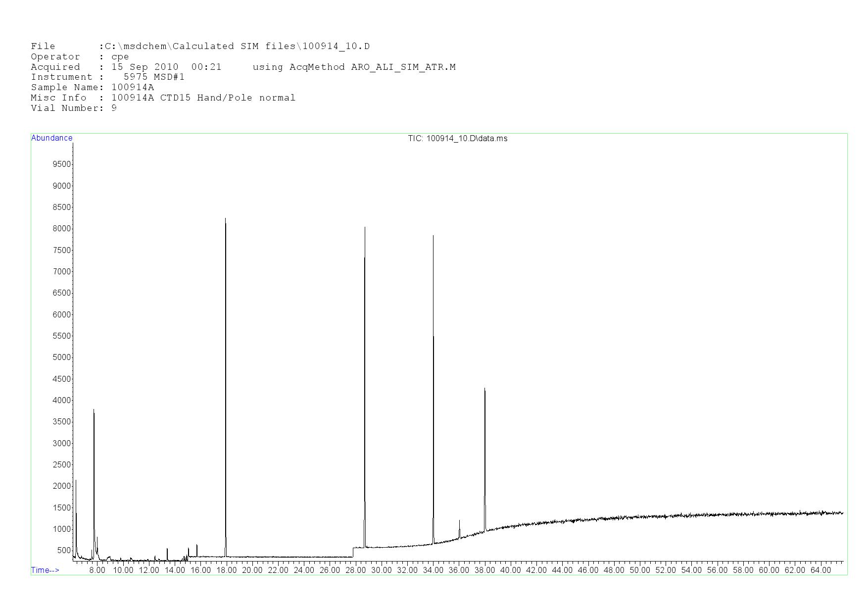Screen dimensions: 868x614
Task: Click the 500 abundance axis value
Action: click(64, 551)
